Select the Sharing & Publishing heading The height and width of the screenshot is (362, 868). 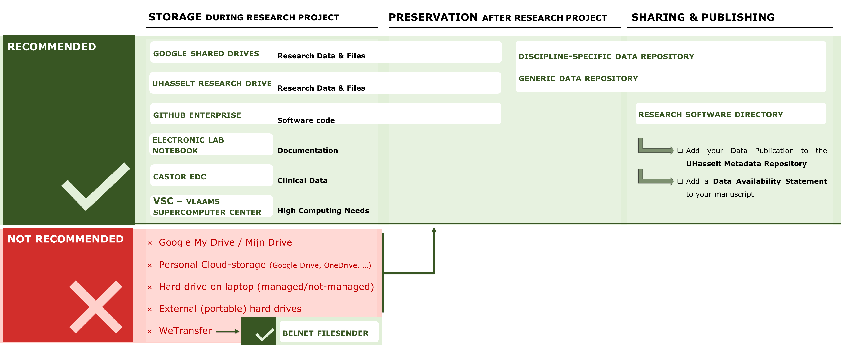pos(702,17)
